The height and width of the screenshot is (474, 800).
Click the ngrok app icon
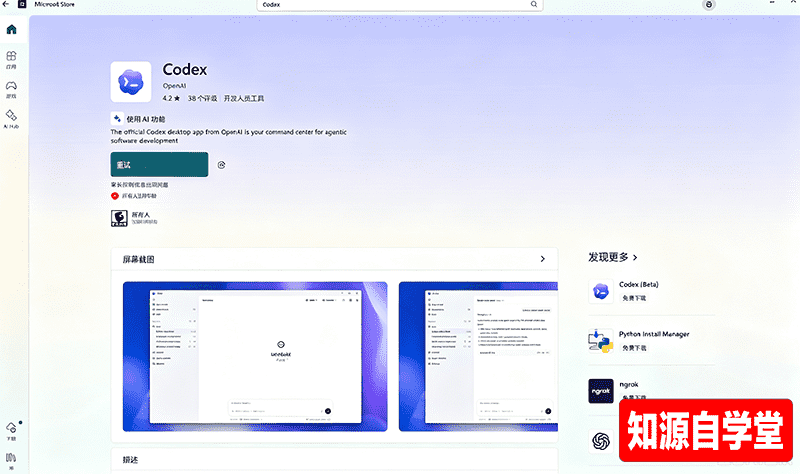coord(601,391)
